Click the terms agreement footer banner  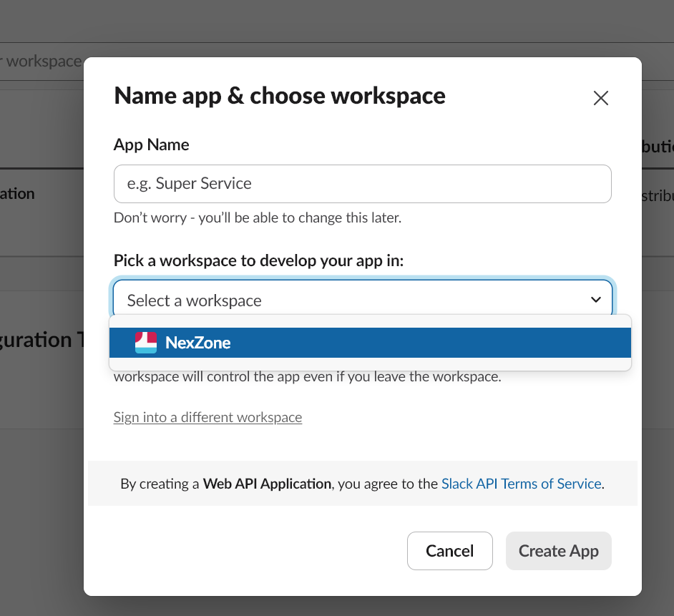point(362,484)
